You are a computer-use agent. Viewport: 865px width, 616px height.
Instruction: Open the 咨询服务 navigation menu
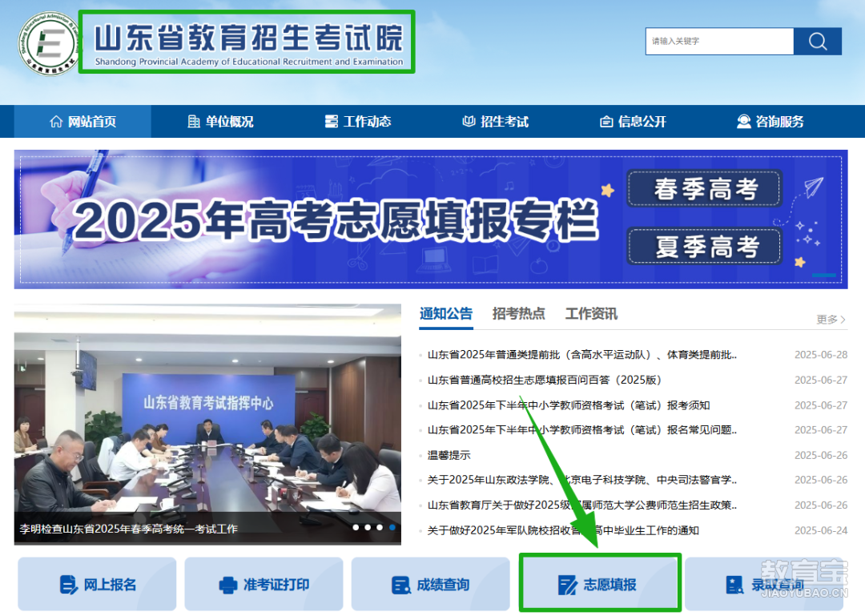pos(770,122)
